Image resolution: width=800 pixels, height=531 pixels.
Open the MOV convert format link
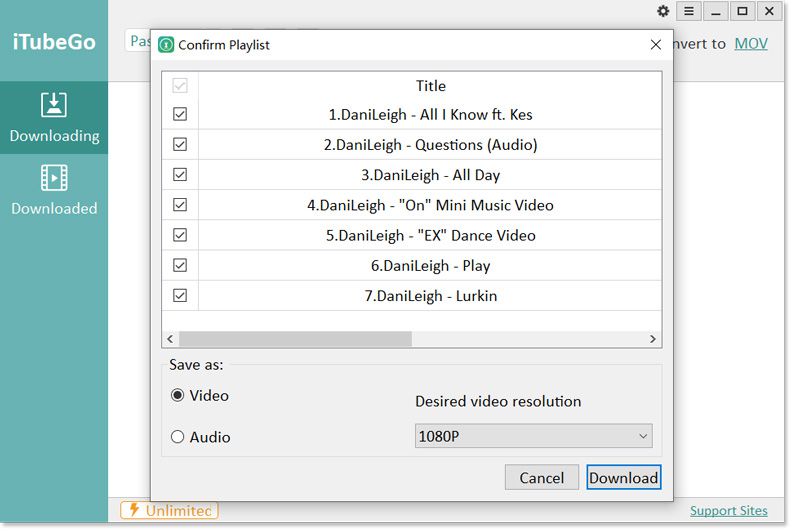click(x=751, y=44)
